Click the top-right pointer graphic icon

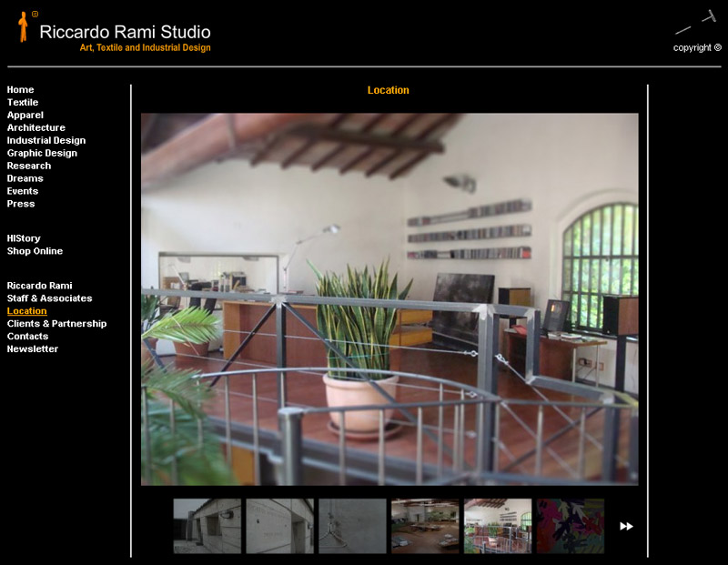[x=697, y=22]
